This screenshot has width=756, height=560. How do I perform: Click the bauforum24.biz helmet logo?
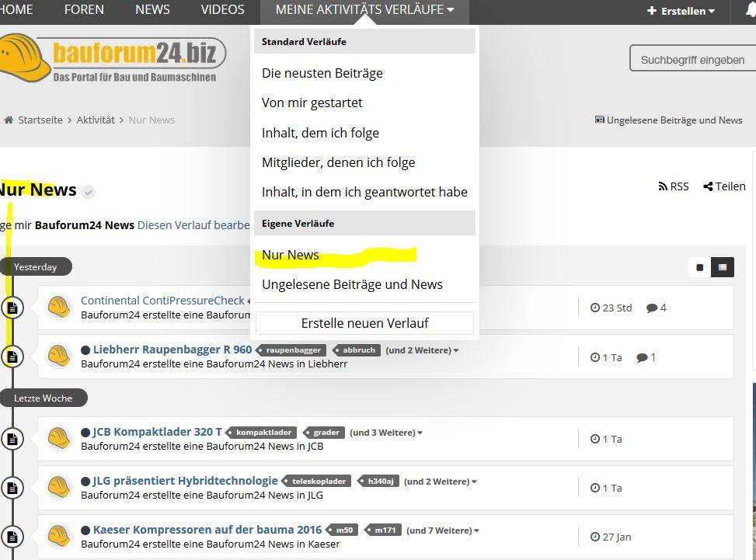[x=113, y=57]
